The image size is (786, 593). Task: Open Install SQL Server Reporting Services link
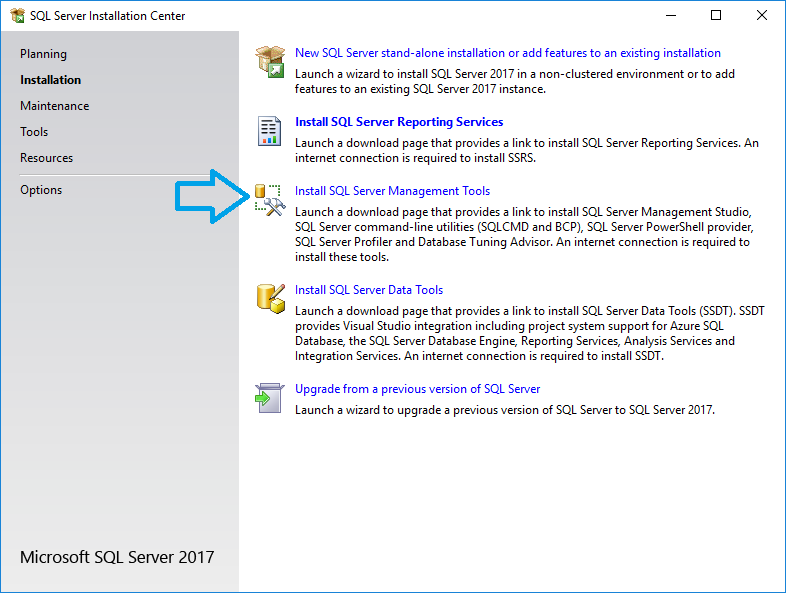(x=399, y=122)
